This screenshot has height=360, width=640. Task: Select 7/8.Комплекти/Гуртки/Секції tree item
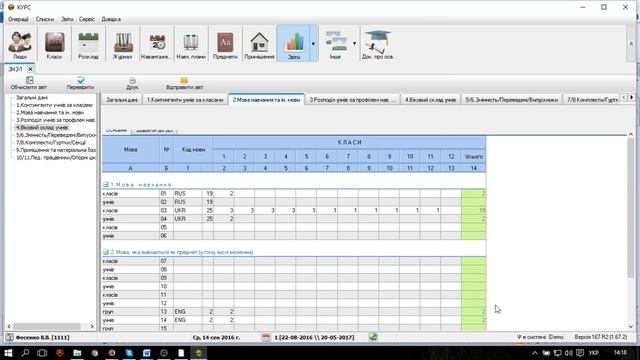[x=51, y=142]
